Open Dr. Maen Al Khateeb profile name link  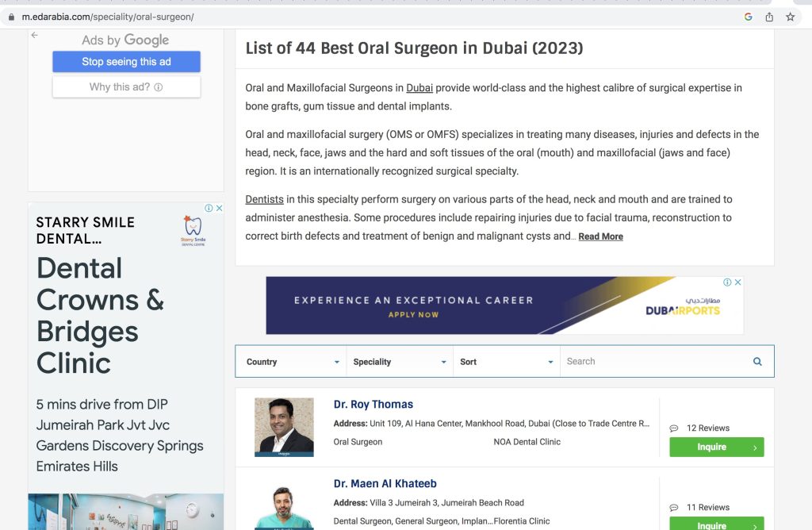click(x=385, y=483)
